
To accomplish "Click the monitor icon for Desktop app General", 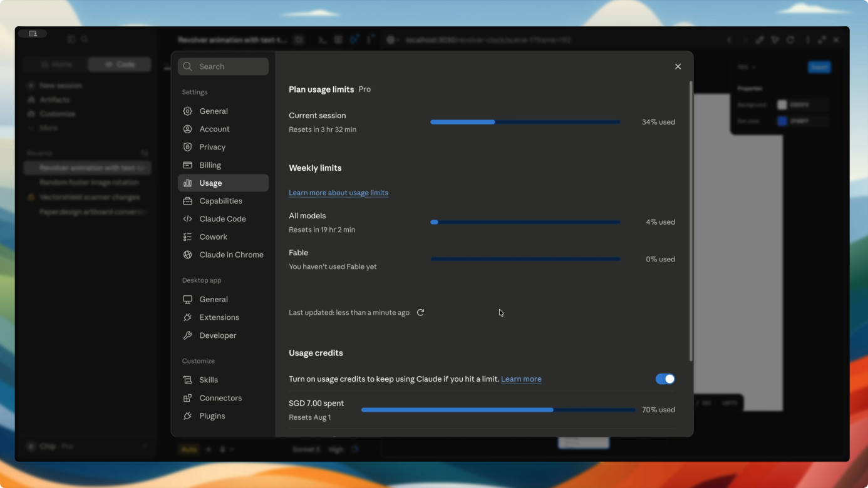I will [187, 300].
